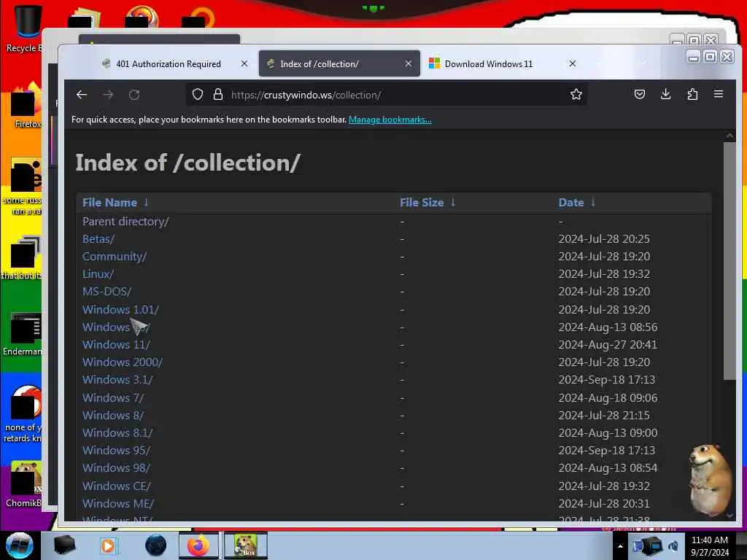Go back using the browser back arrow
This screenshot has width=747, height=560.
tap(82, 95)
